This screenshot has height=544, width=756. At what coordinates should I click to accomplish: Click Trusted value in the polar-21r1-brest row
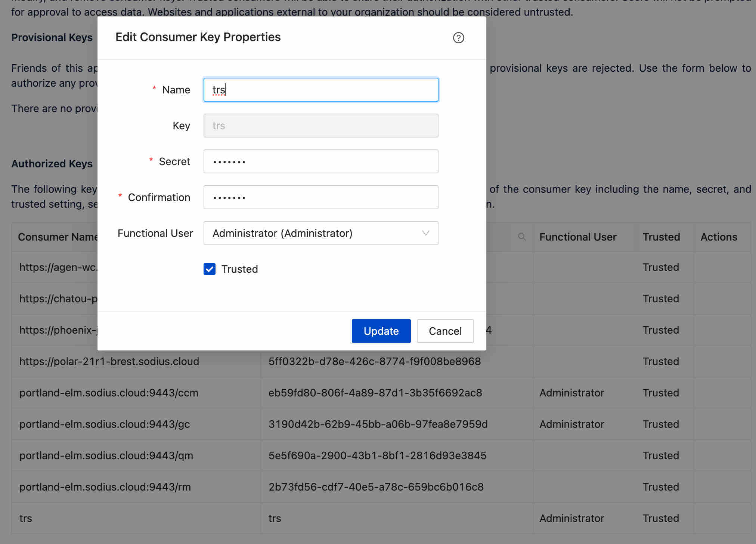pyautogui.click(x=661, y=361)
